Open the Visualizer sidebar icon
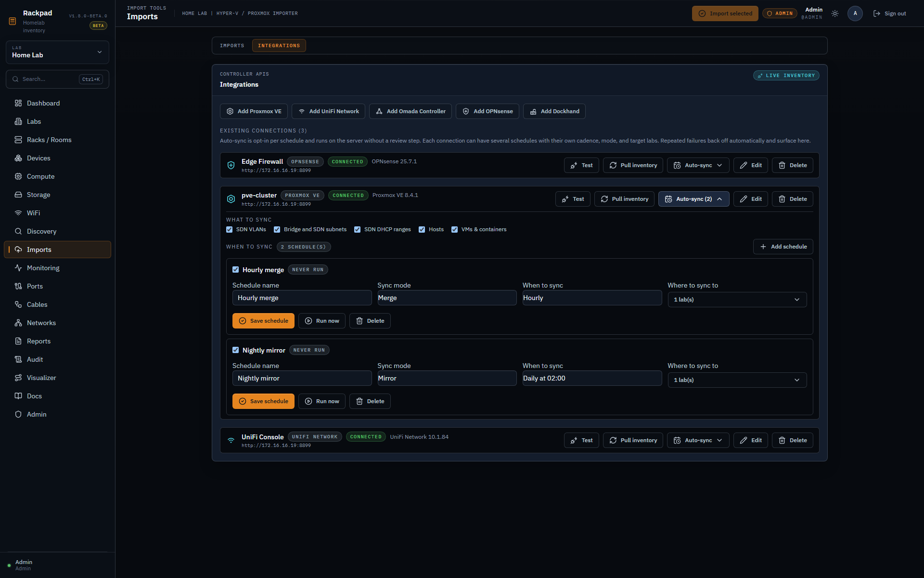 point(18,378)
